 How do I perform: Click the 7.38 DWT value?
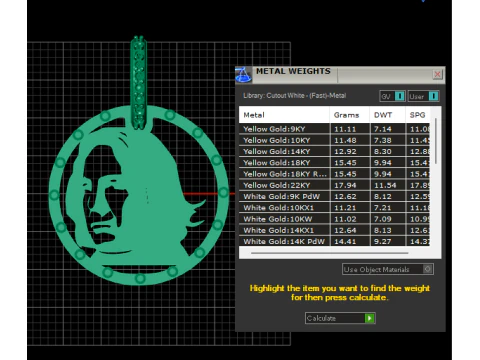pyautogui.click(x=383, y=140)
